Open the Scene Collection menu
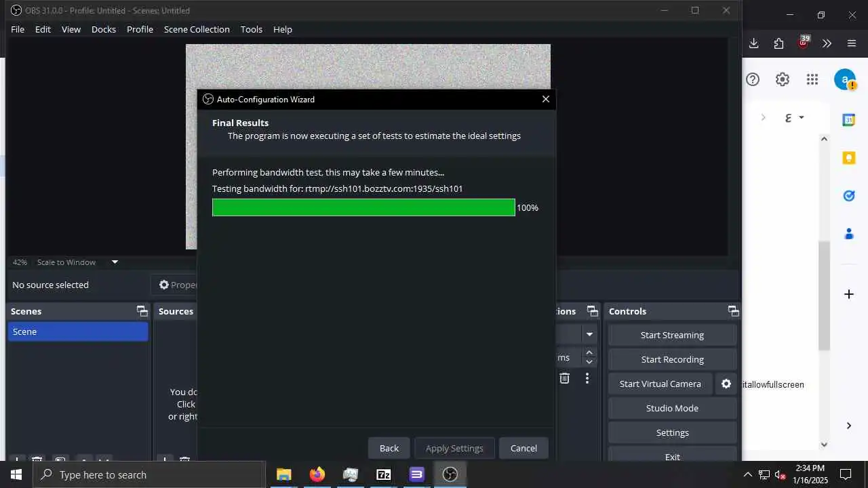The width and height of the screenshot is (868, 488). pos(197,29)
